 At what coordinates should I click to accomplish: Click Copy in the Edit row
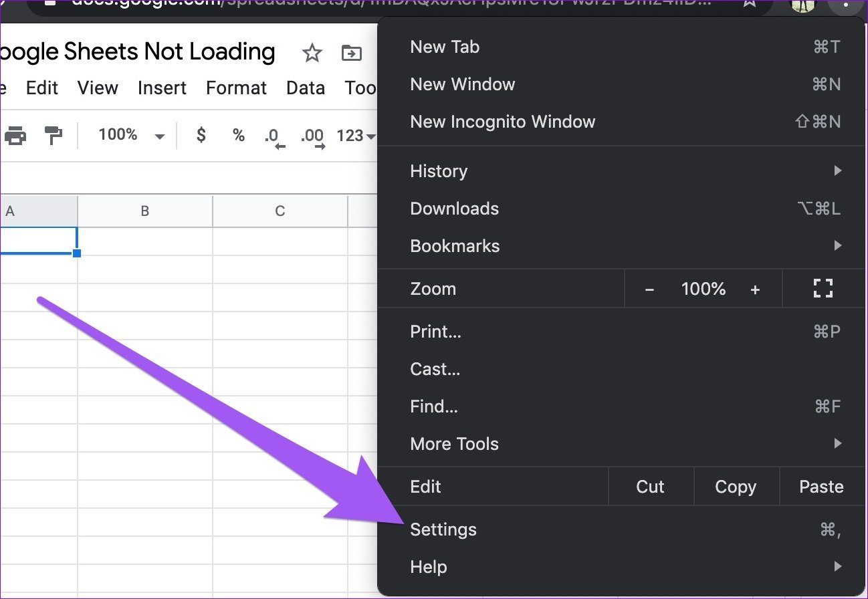pos(736,486)
